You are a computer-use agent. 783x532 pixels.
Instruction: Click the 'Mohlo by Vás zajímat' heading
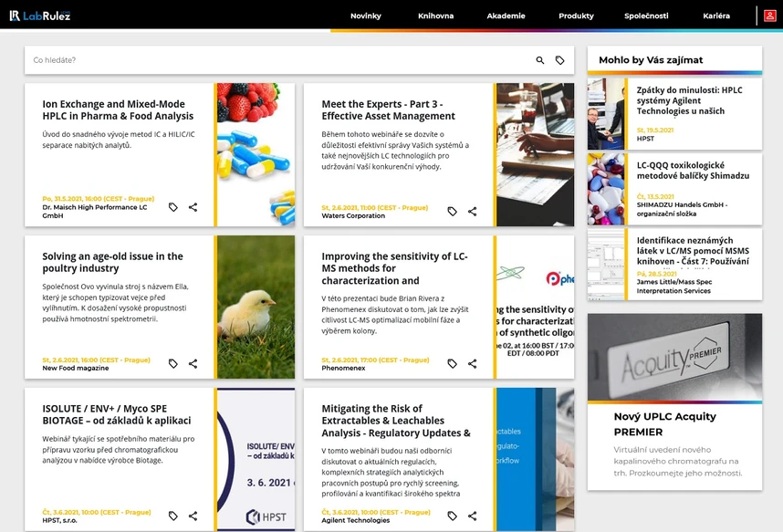pos(651,60)
